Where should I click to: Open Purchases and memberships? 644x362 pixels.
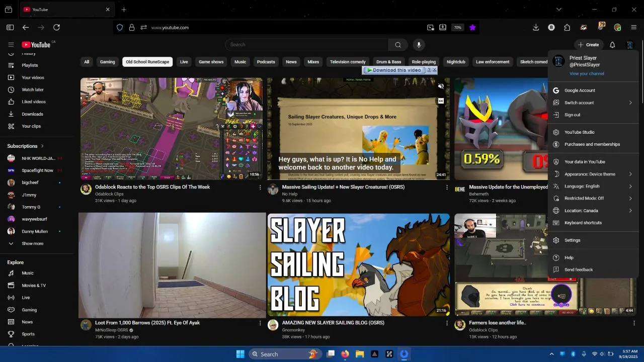pyautogui.click(x=593, y=144)
